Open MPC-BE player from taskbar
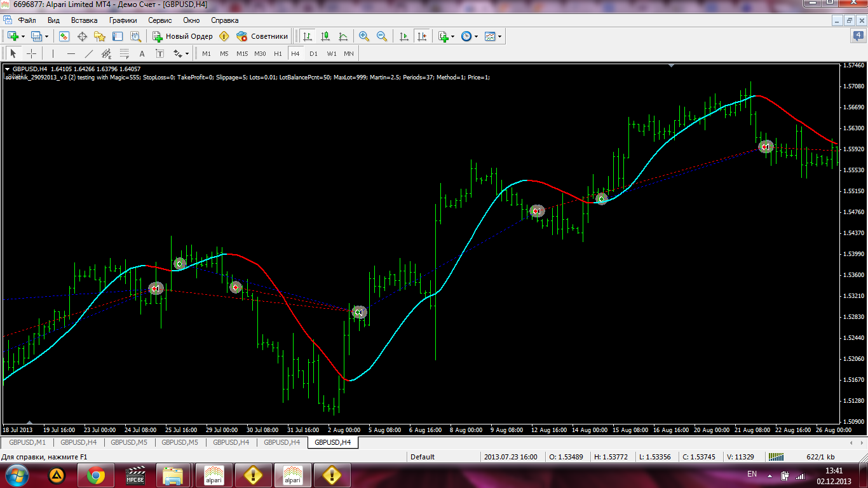The image size is (868, 488). pos(135,475)
